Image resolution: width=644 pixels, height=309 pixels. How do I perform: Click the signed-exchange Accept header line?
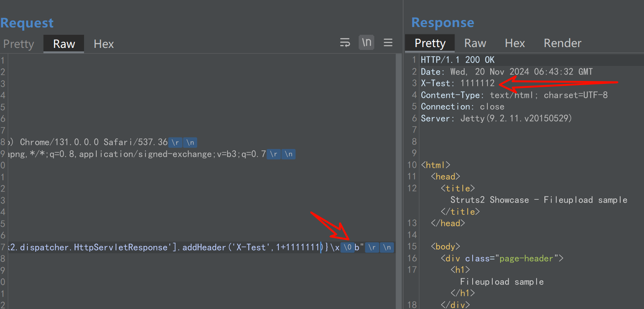[151, 154]
